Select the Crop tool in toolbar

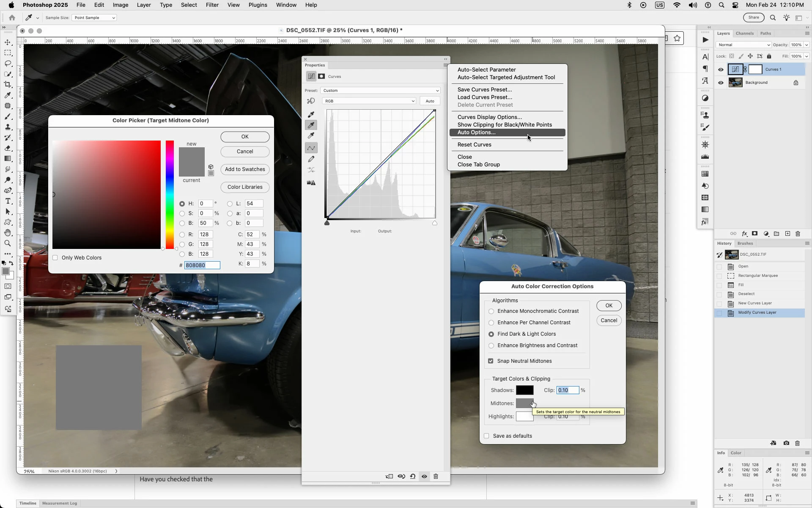[8, 85]
